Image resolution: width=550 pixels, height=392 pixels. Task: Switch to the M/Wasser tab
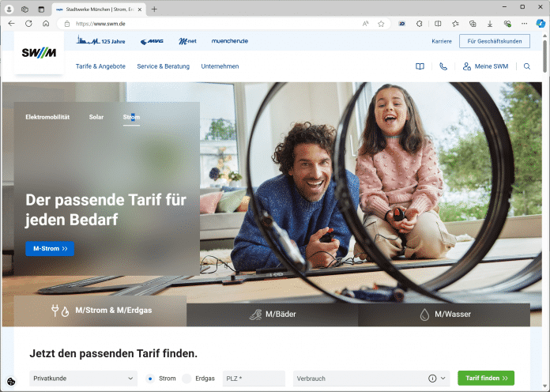pos(444,314)
